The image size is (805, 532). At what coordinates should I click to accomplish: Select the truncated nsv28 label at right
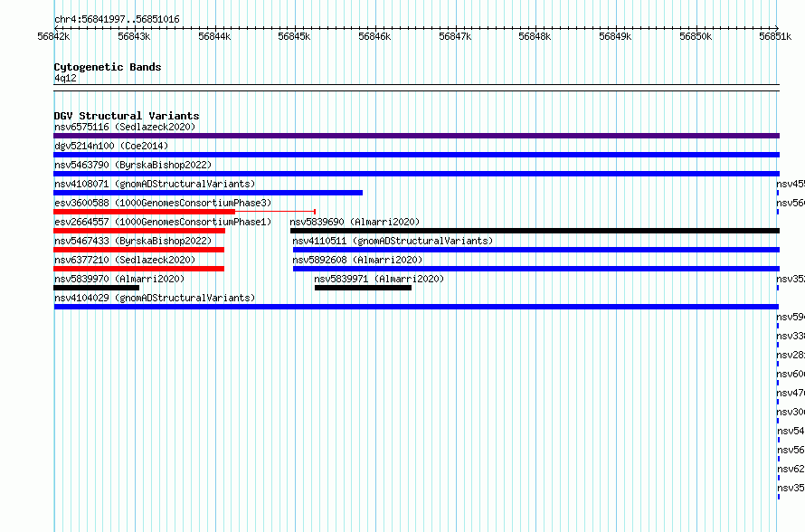pyautogui.click(x=791, y=355)
